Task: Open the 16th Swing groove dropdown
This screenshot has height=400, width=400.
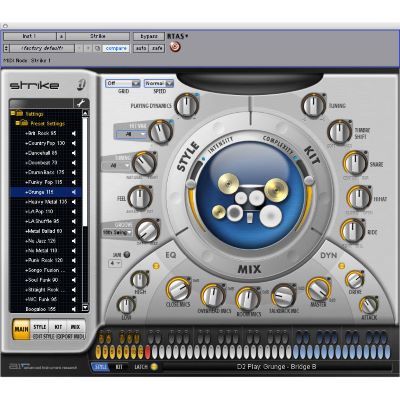Action: [117, 232]
